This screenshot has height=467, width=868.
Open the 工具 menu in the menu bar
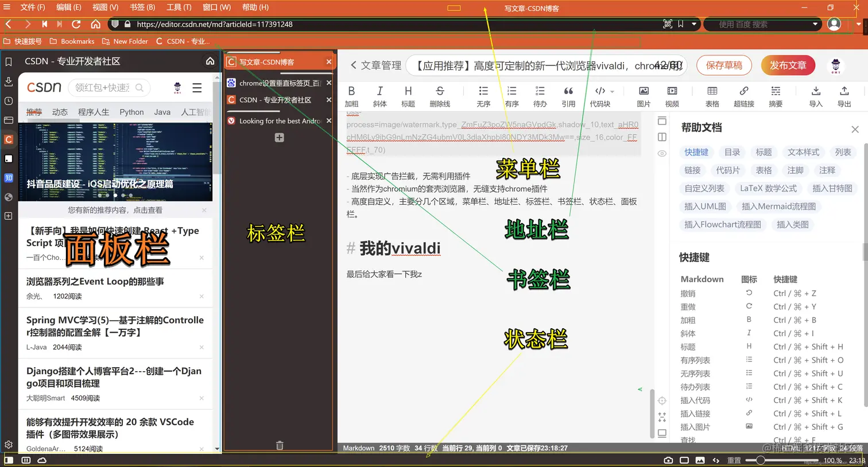pyautogui.click(x=179, y=7)
